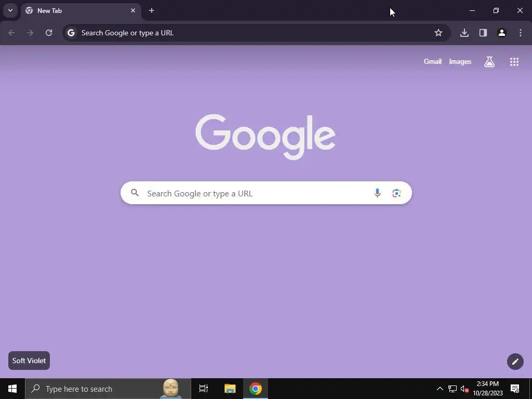Customize this page with pencil button

tap(515, 362)
